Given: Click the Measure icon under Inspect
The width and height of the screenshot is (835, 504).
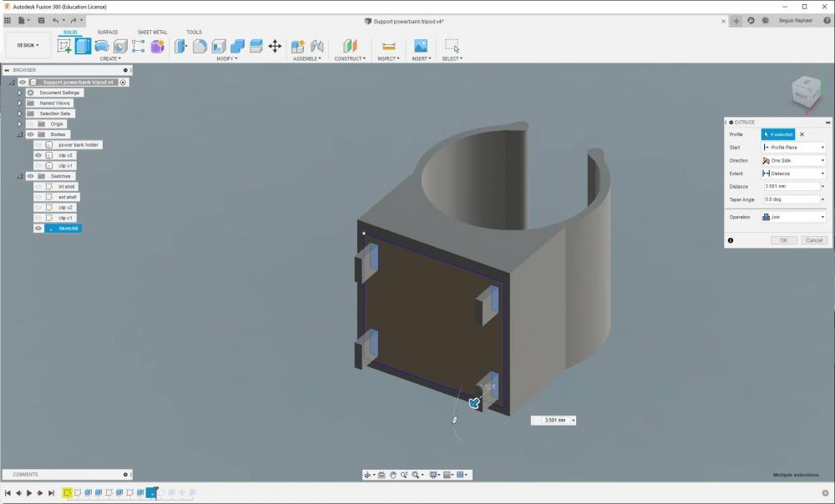Looking at the screenshot, I should coord(388,46).
